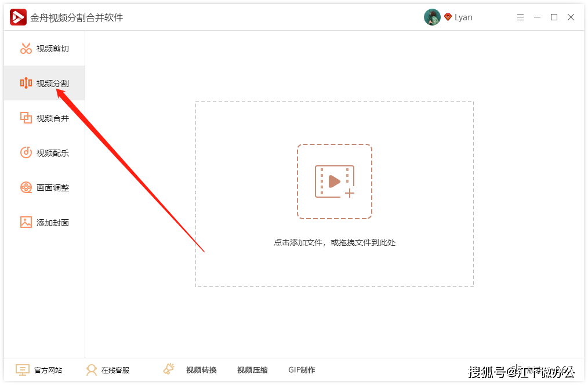Select the 画面调整 adjustment tool
The width and height of the screenshot is (588, 385).
coord(42,187)
